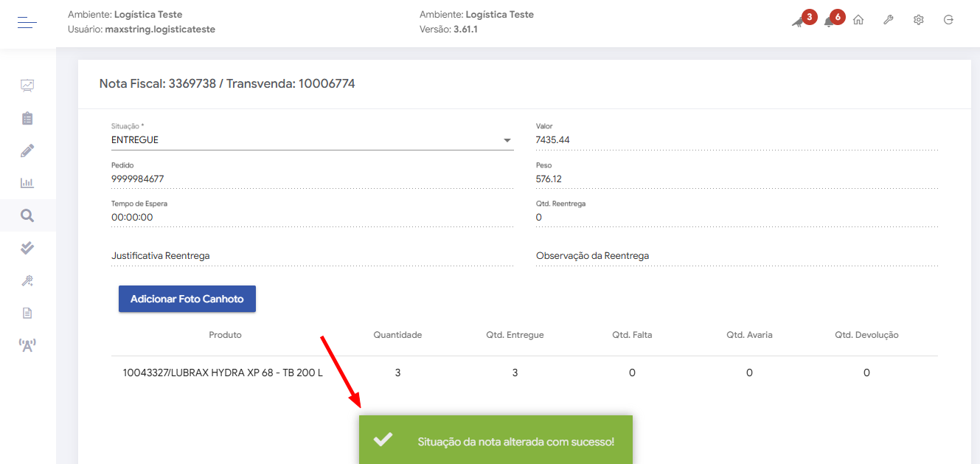Open the gear settings icon
This screenshot has height=464, width=980.
(x=919, y=21)
